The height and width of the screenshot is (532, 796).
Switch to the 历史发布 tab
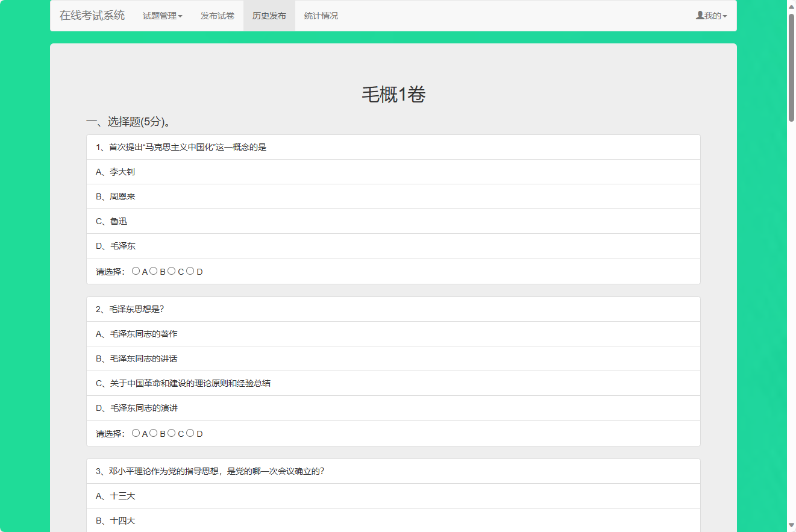pos(269,16)
